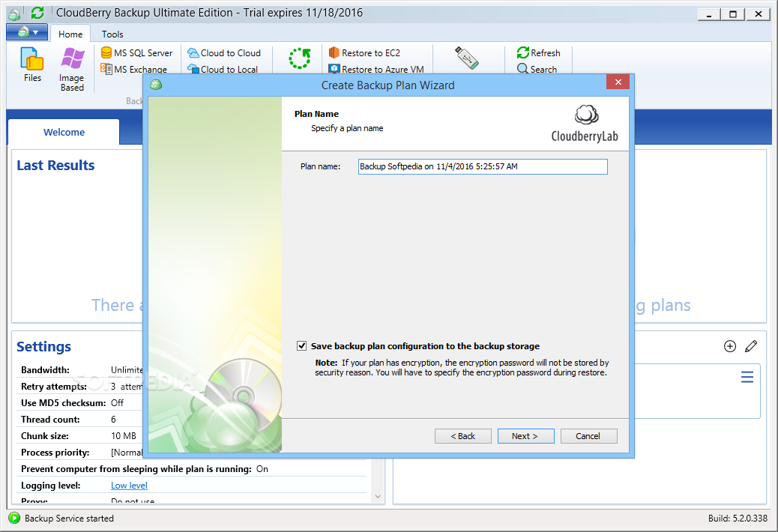Image resolution: width=778 pixels, height=532 pixels.
Task: Choose MS Exchange backup
Action: [x=134, y=69]
